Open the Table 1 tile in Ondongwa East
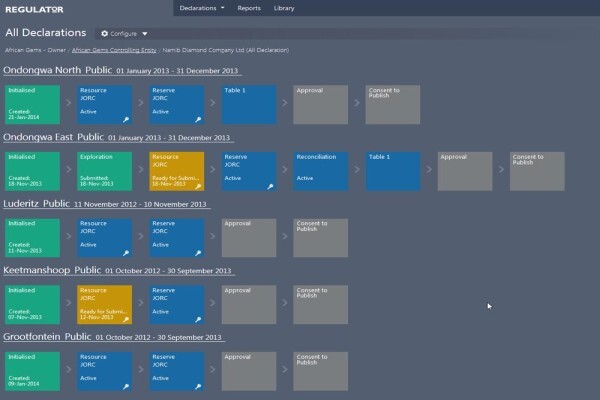Screen dimensions: 600x400 [393, 171]
